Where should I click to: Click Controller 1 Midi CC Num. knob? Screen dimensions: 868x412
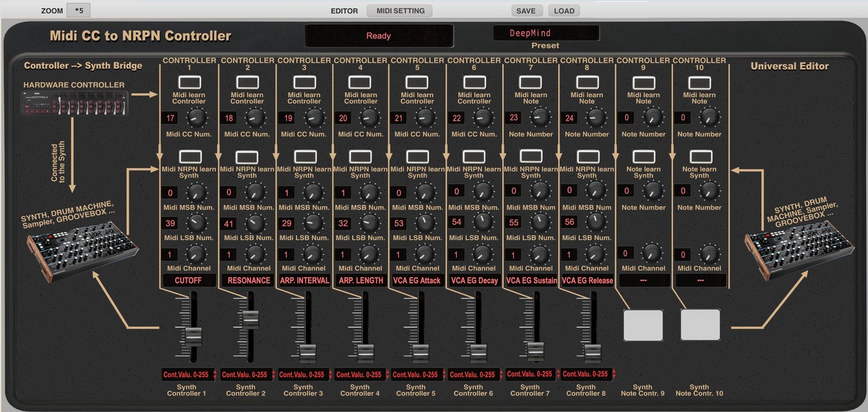coord(197,118)
